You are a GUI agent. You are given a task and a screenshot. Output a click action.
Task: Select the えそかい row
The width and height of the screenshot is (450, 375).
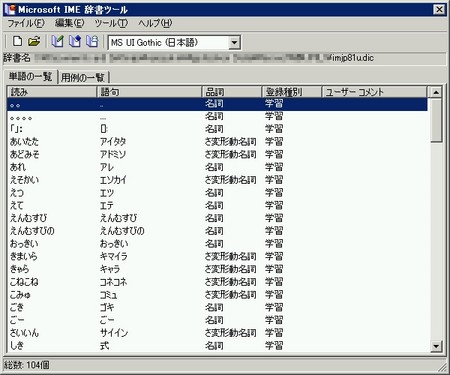(217, 180)
